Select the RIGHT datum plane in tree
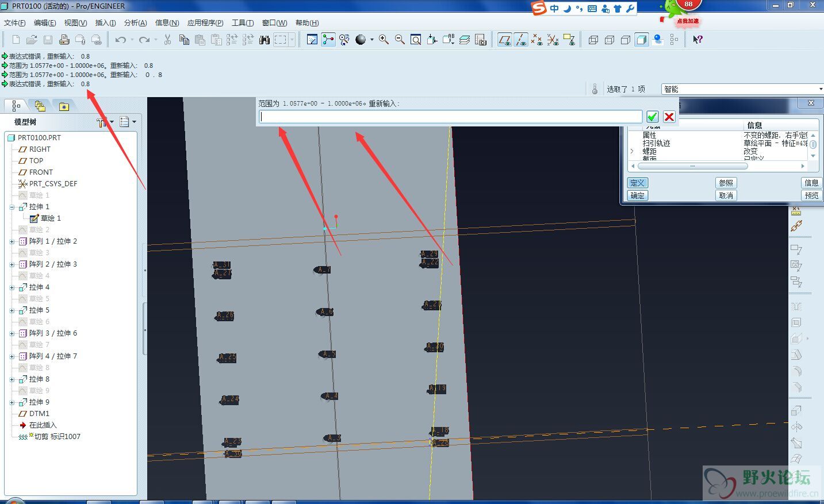This screenshot has height=504, width=824. [40, 149]
